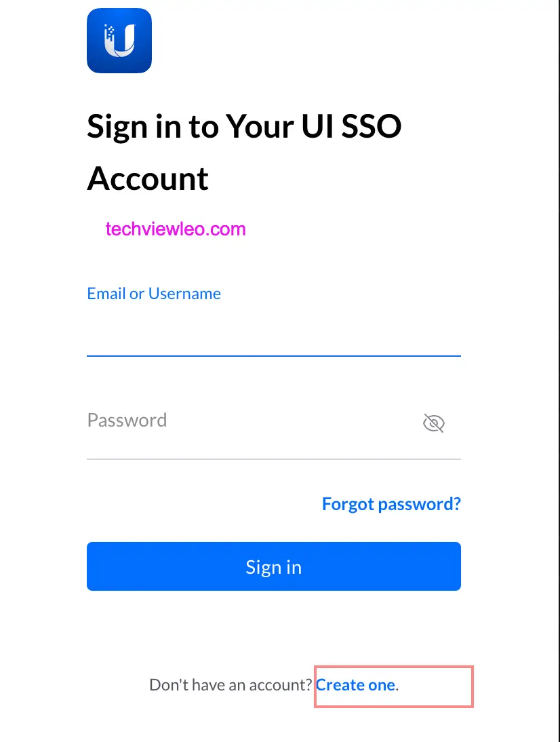Select the techviewleo.com watermark text
The height and width of the screenshot is (742, 560).
176,229
